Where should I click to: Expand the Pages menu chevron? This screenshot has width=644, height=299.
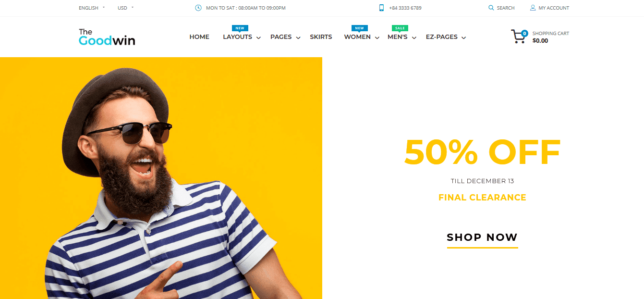(x=298, y=37)
